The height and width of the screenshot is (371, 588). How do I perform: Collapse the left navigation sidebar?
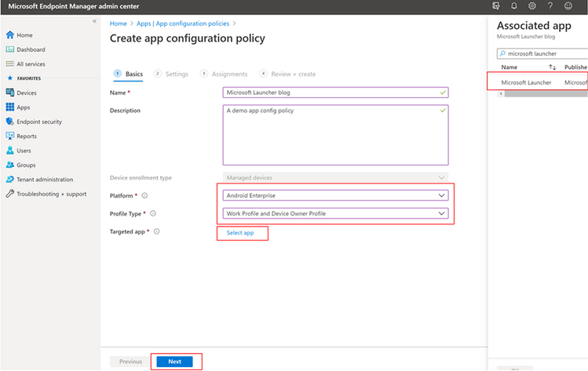pos(94,21)
